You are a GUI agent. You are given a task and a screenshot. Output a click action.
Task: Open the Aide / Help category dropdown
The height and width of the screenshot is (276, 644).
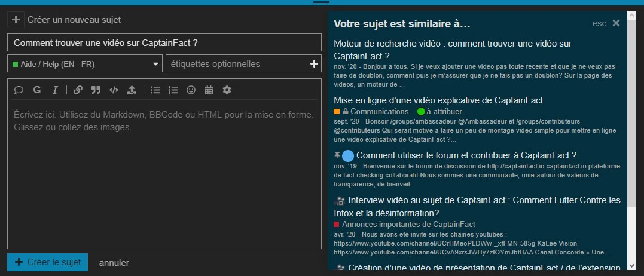85,63
